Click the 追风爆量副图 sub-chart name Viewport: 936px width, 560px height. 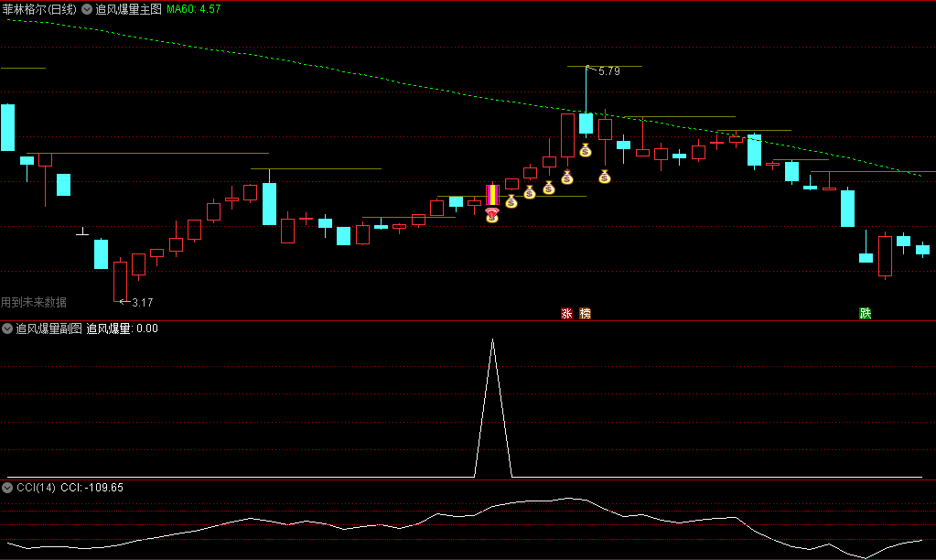click(x=48, y=328)
